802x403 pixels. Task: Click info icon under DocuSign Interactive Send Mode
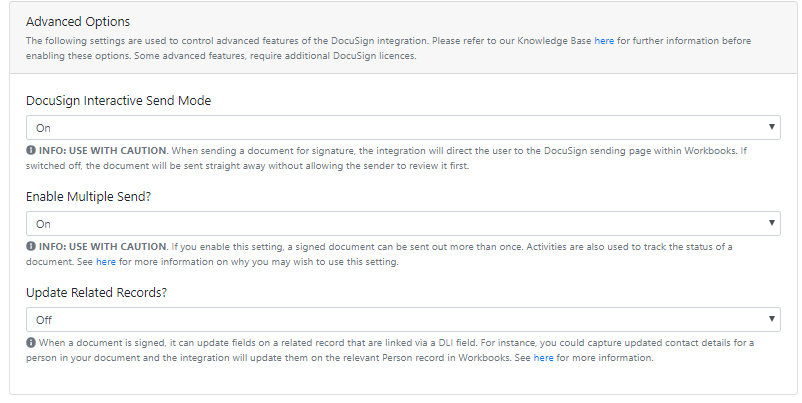[31, 150]
